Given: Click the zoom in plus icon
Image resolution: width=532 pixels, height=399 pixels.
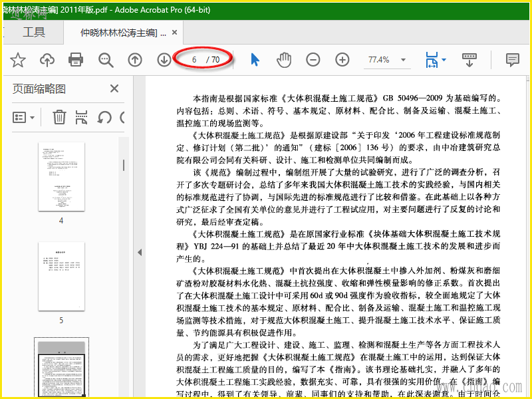Looking at the screenshot, I should click(x=342, y=60).
